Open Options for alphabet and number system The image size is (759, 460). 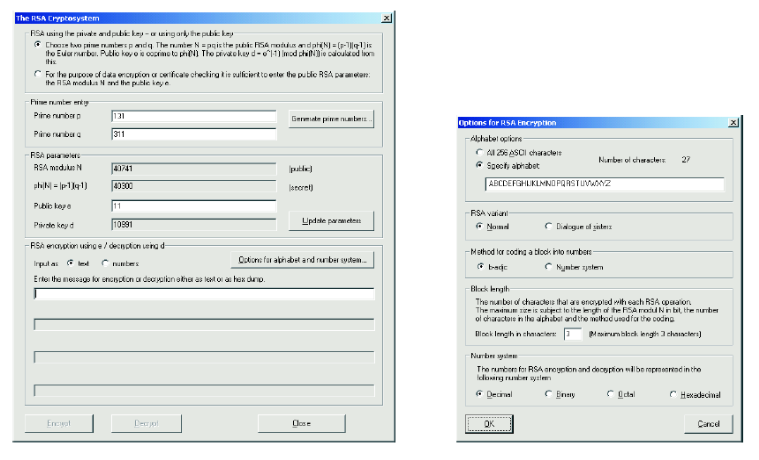[x=301, y=261]
